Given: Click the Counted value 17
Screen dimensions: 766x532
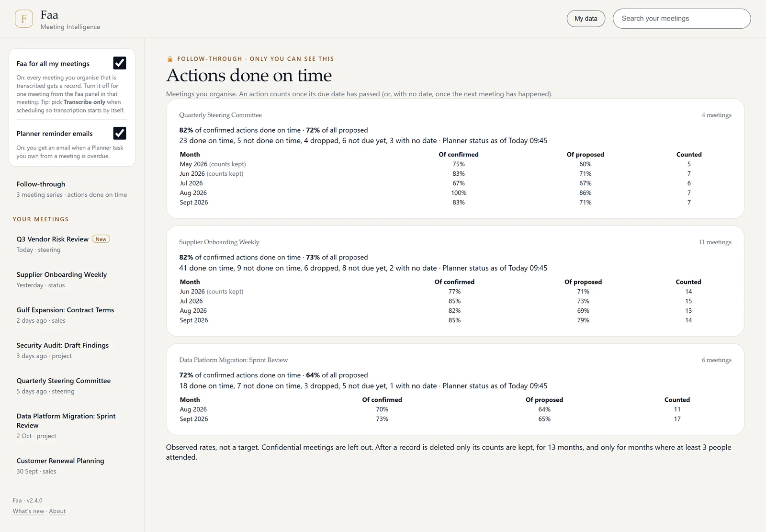Looking at the screenshot, I should [677, 419].
